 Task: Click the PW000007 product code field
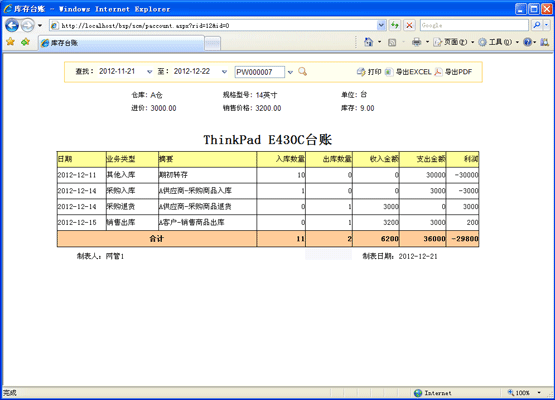(259, 72)
